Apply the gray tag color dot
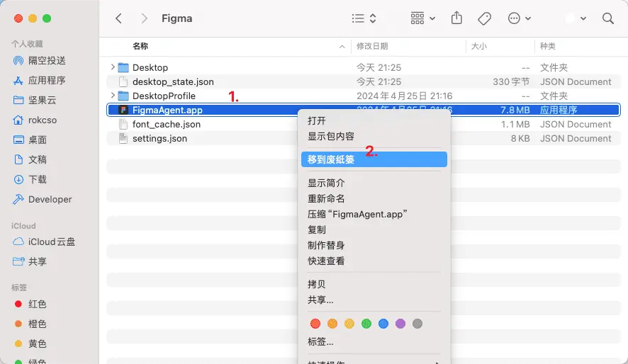This screenshot has height=364, width=628. coord(417,324)
